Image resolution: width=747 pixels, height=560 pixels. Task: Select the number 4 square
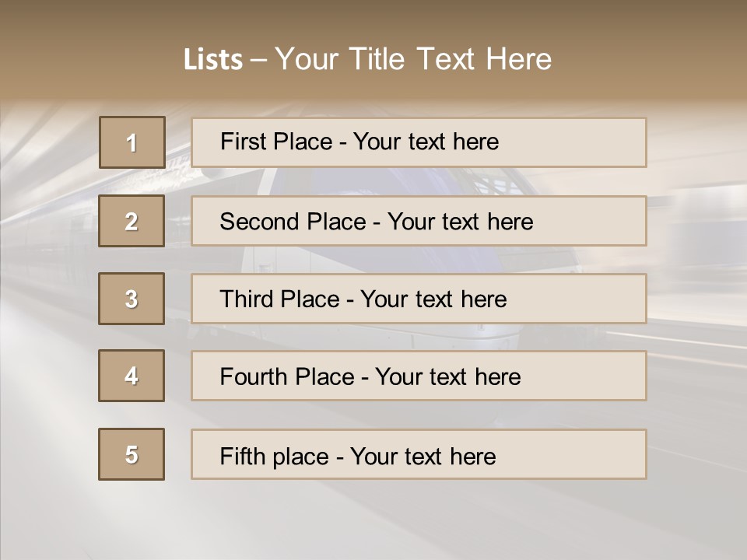pos(132,376)
